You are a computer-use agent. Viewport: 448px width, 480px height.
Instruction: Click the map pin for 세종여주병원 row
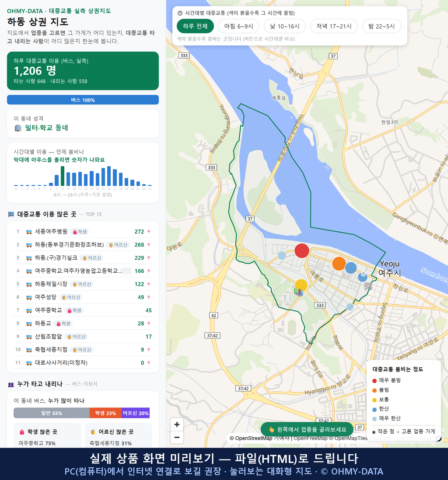tap(149, 232)
